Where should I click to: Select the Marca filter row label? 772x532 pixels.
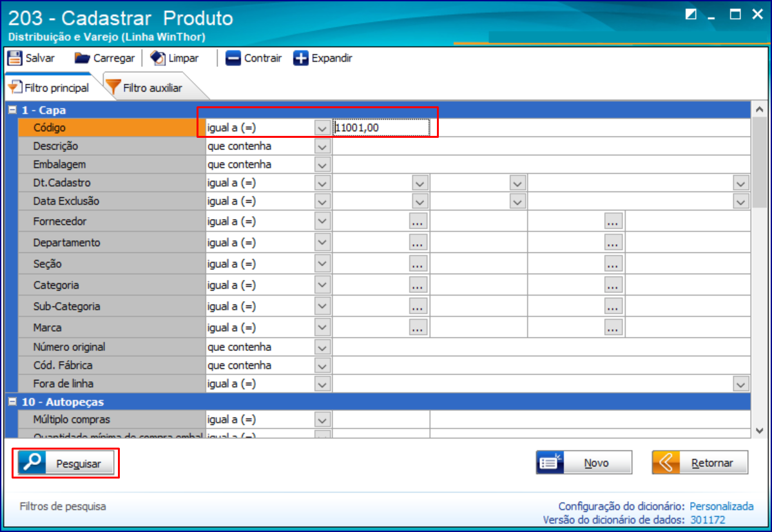pos(111,327)
